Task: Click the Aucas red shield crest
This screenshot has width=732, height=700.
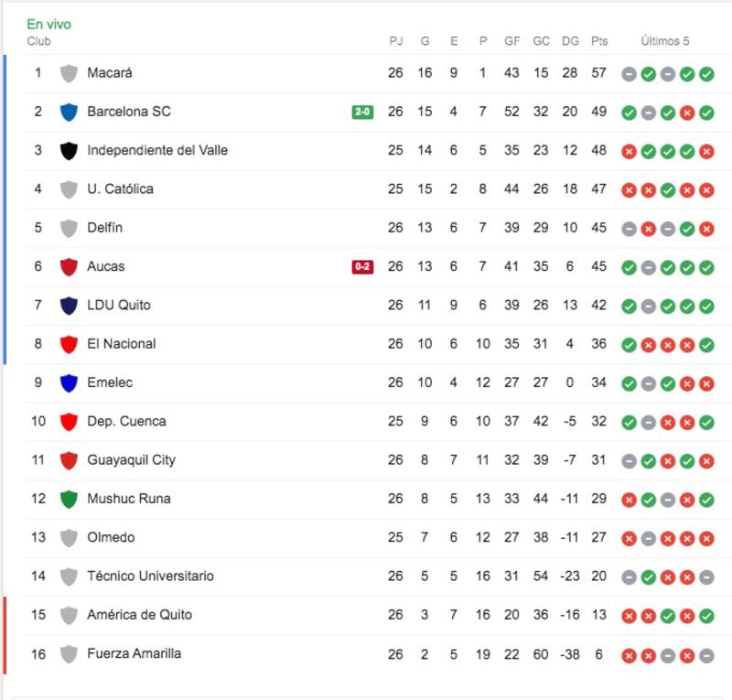Action: point(69,267)
